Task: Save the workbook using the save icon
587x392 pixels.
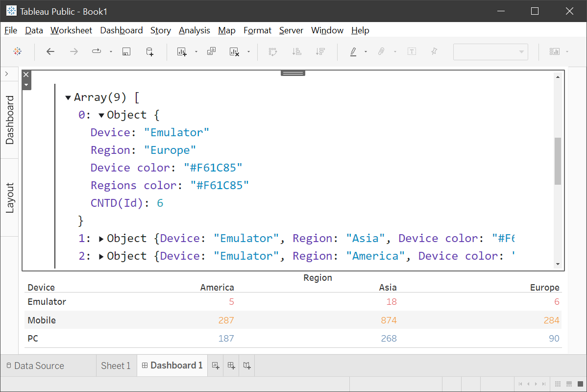Action: [x=126, y=51]
